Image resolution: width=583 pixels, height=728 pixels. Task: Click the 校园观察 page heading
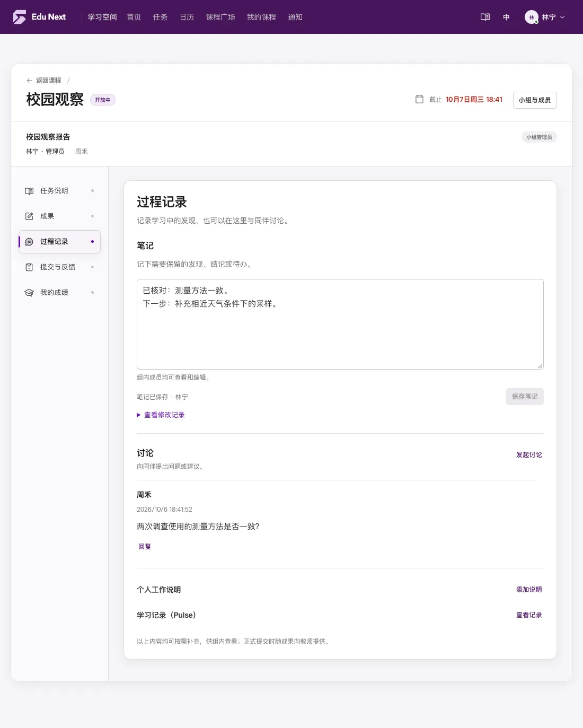pos(55,100)
